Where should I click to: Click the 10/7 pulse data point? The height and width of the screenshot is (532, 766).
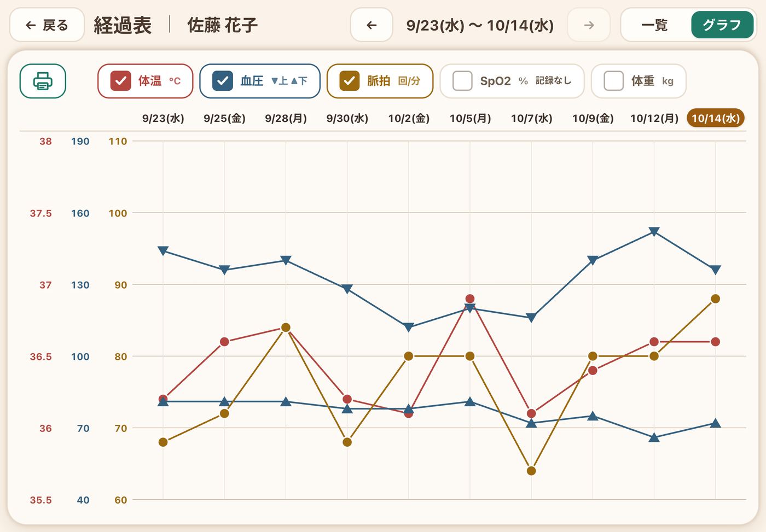point(531,471)
